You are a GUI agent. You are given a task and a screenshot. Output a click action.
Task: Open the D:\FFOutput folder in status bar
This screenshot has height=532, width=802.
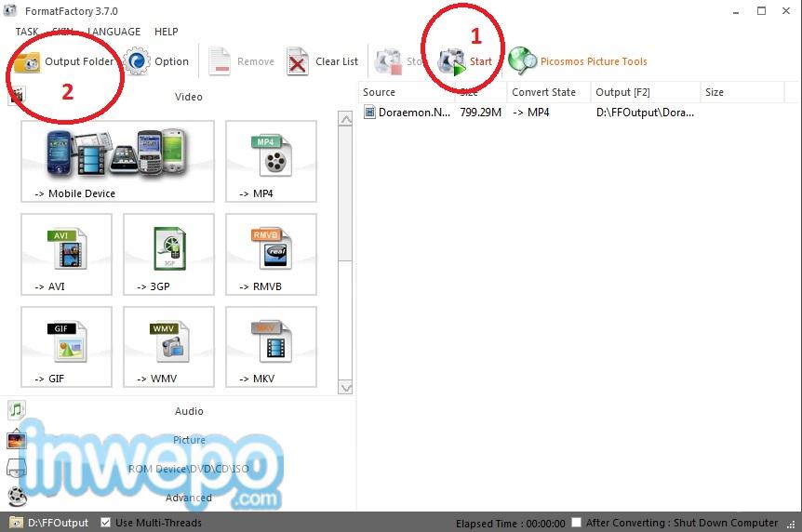pos(58,523)
